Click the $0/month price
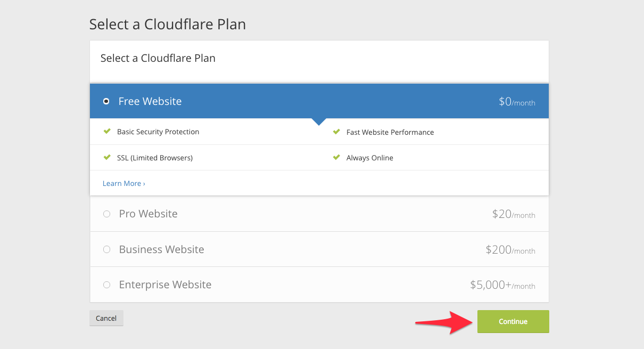 [517, 102]
